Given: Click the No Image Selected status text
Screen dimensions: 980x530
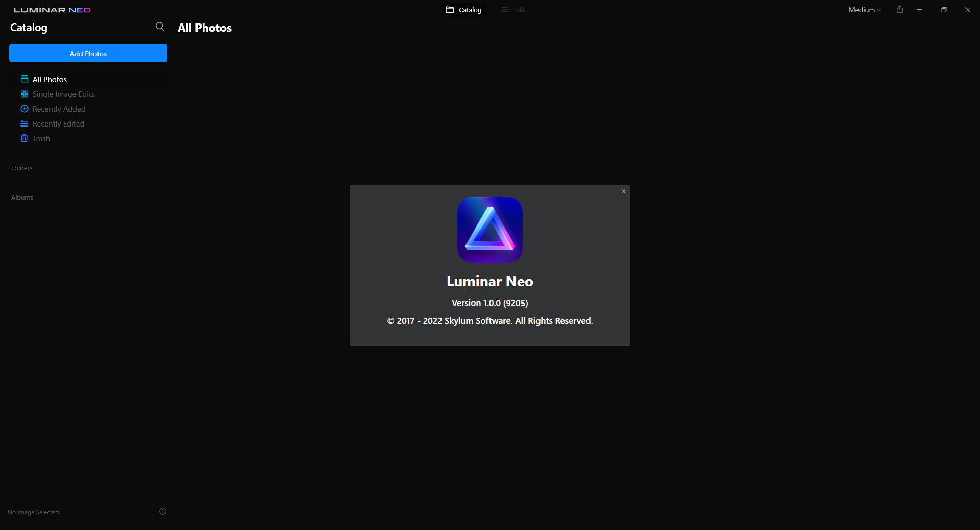Looking at the screenshot, I should point(33,512).
